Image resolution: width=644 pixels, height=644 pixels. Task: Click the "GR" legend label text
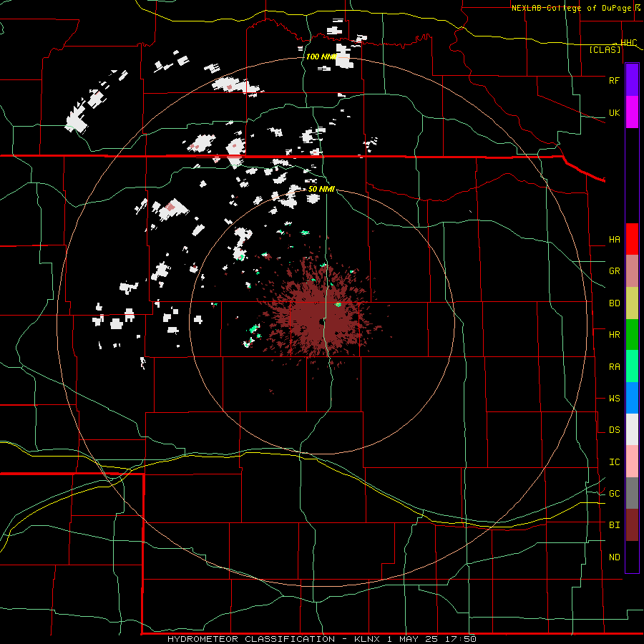coord(614,271)
